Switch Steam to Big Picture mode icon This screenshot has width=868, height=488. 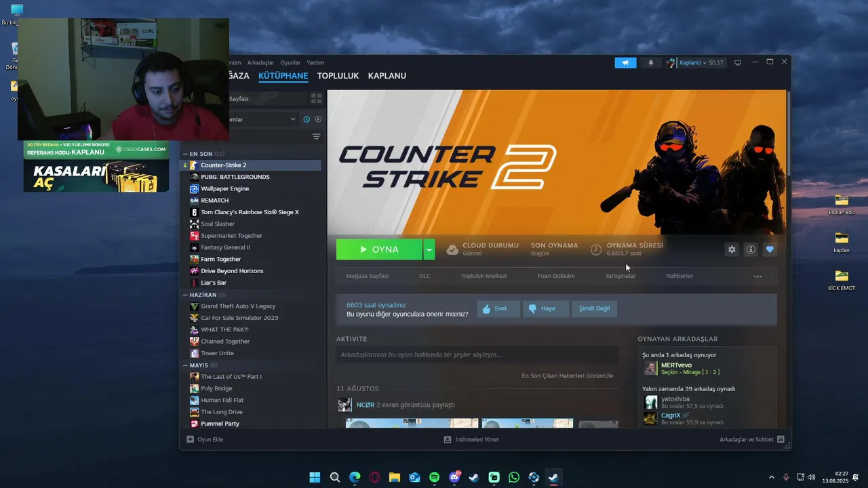pyautogui.click(x=738, y=62)
